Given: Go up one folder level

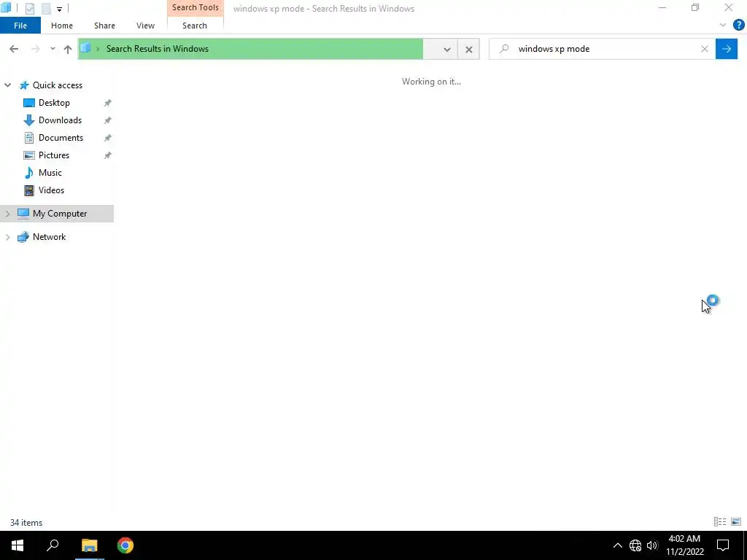Looking at the screenshot, I should click(x=68, y=49).
